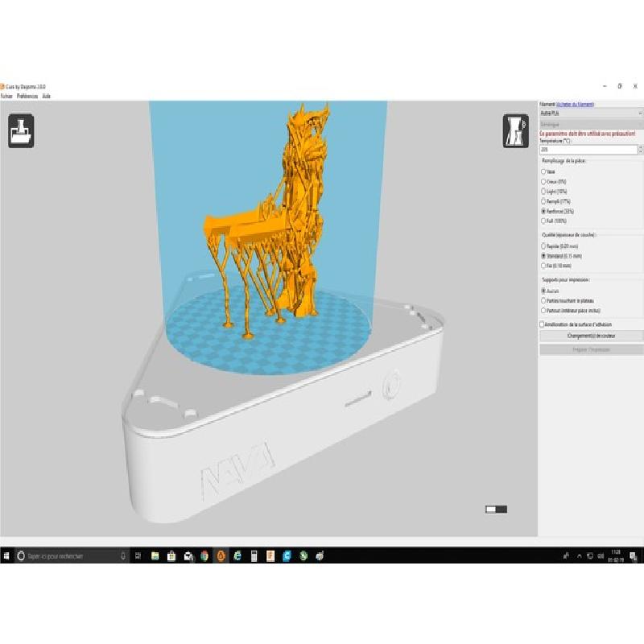This screenshot has width=644, height=644.
Task: Open File Explorer from the taskbar
Action: tap(155, 555)
